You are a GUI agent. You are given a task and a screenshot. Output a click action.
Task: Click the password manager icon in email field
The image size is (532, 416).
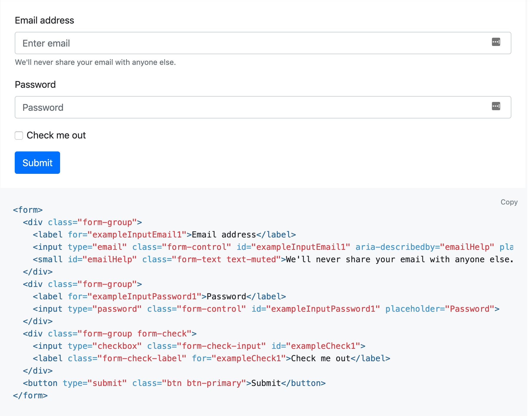pos(496,42)
